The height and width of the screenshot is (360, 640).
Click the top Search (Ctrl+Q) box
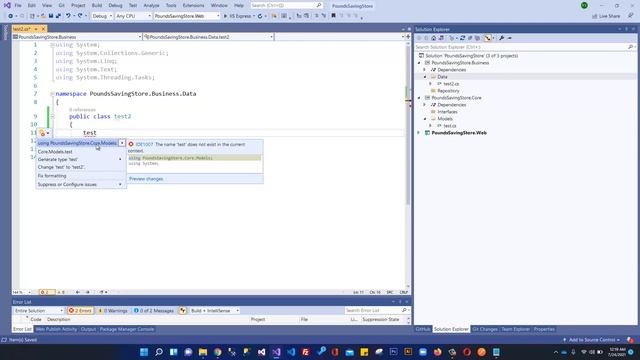(x=286, y=6)
